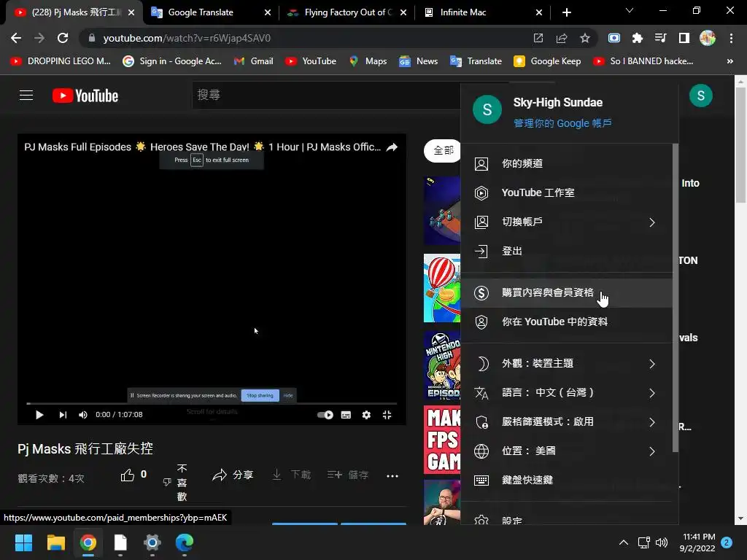Viewport: 747px width, 560px height.
Task: Click the 下載 download button
Action: (x=291, y=475)
